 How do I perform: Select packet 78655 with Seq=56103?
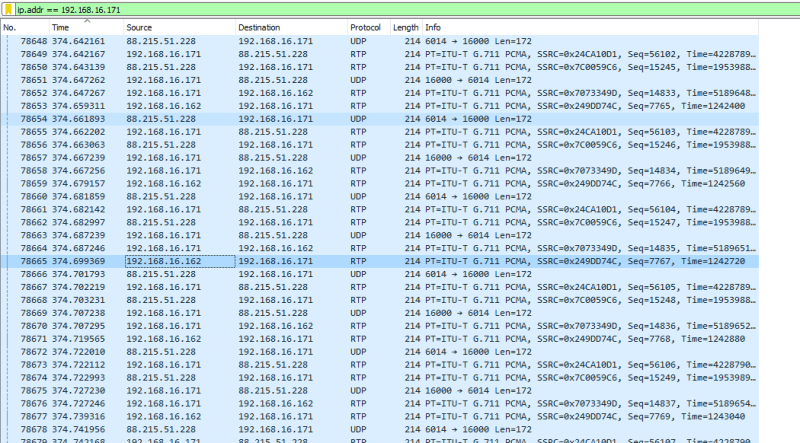coord(380,132)
